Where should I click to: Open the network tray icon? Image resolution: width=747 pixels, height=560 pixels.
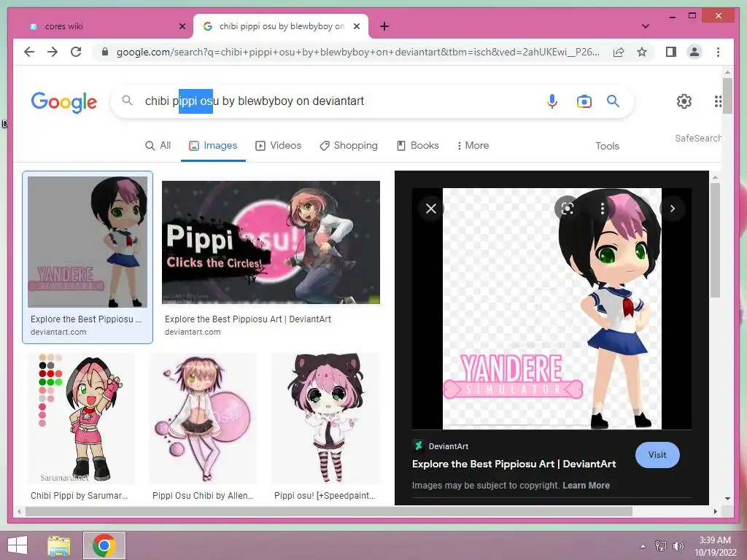(x=661, y=546)
